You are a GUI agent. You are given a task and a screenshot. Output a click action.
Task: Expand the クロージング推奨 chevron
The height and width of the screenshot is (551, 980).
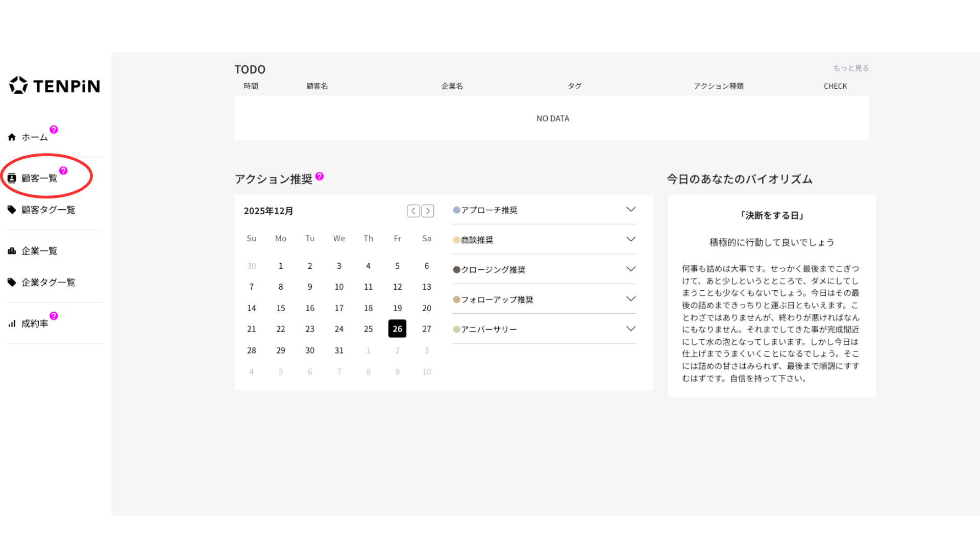pyautogui.click(x=631, y=269)
